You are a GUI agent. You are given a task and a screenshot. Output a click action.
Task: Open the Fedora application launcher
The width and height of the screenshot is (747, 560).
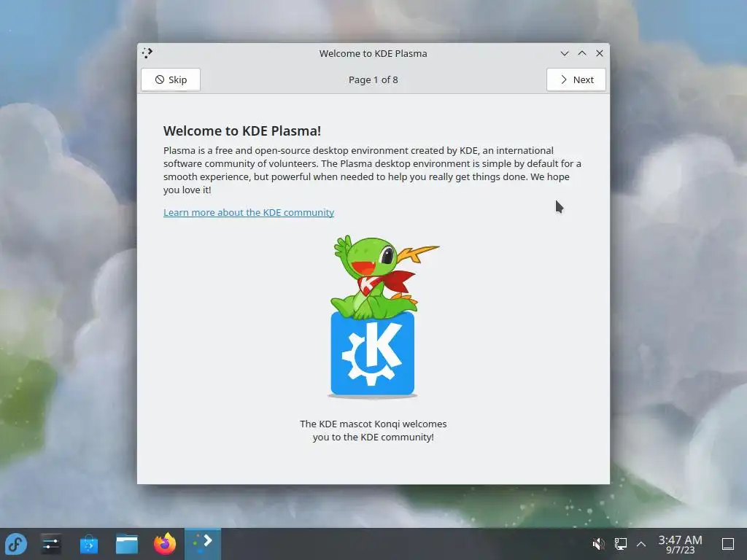[16, 544]
